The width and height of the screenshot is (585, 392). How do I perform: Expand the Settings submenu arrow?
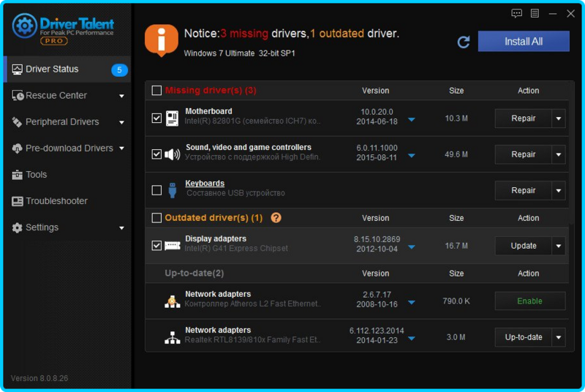coord(121,228)
